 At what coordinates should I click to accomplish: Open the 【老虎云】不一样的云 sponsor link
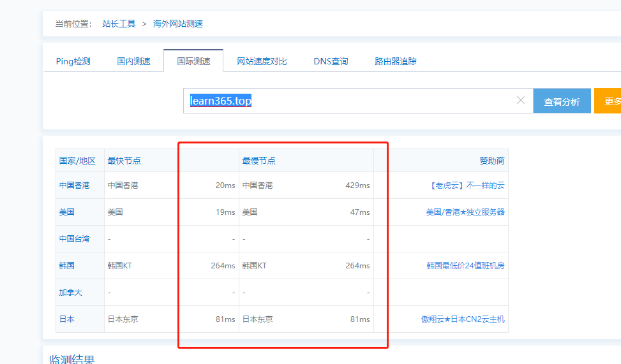[x=467, y=186]
